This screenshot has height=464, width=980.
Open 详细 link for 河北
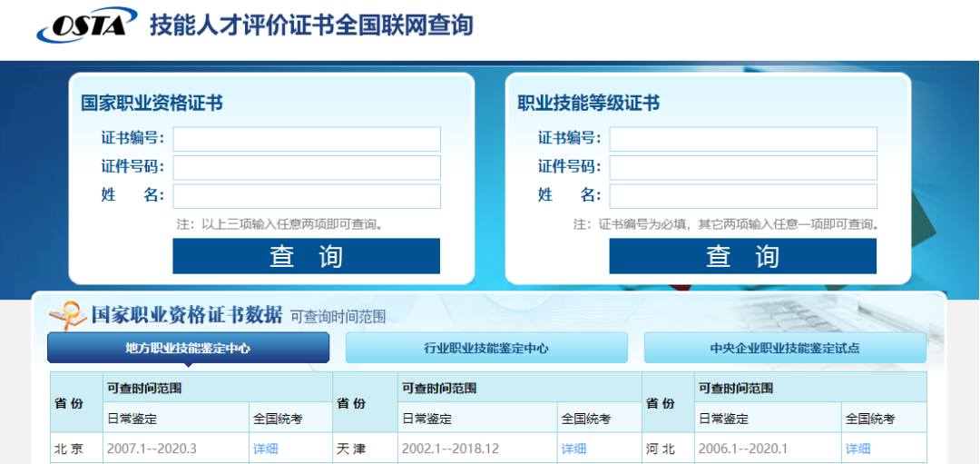[x=857, y=449]
